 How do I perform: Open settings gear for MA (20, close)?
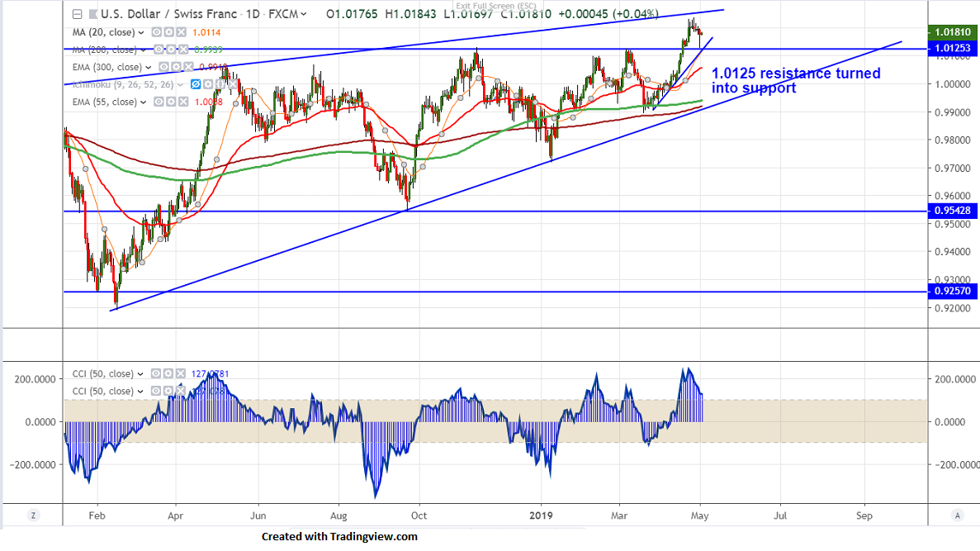[x=168, y=32]
